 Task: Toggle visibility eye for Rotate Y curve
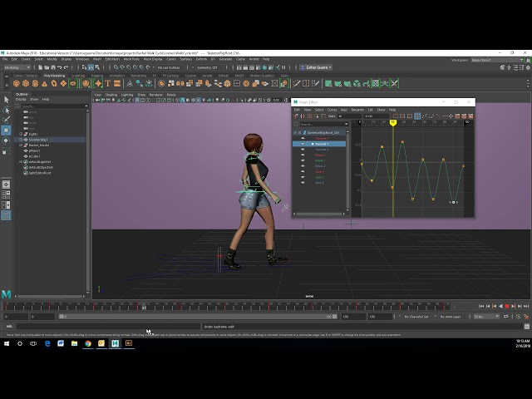point(303,160)
